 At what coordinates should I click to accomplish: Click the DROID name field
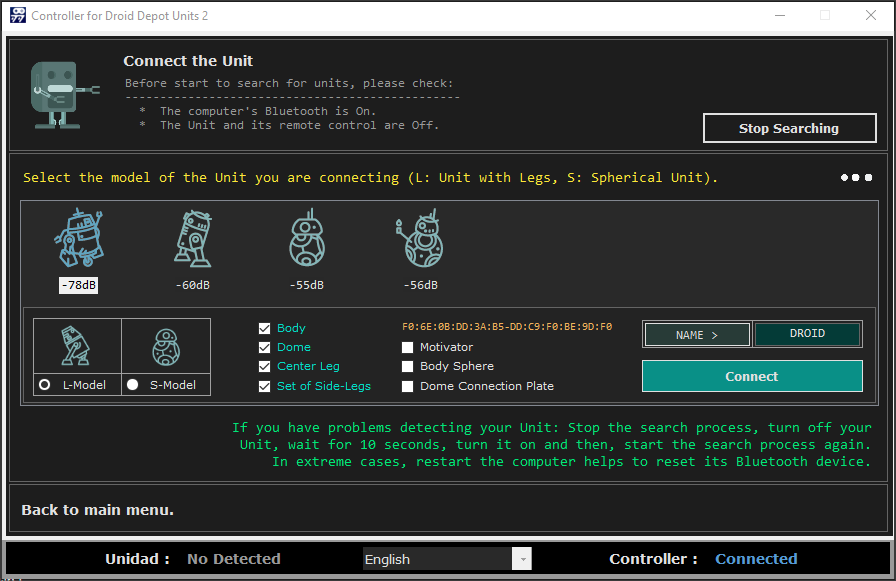(x=807, y=334)
